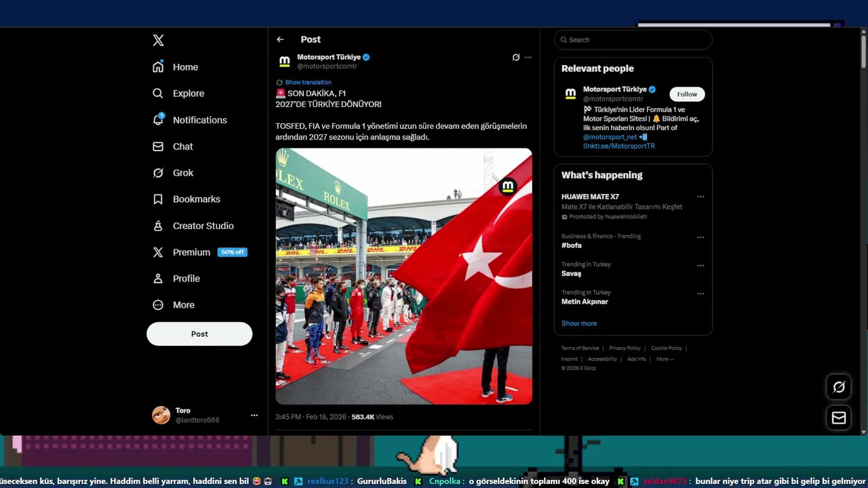The height and width of the screenshot is (488, 868).
Task: Click Show more under What's happening
Action: point(579,323)
